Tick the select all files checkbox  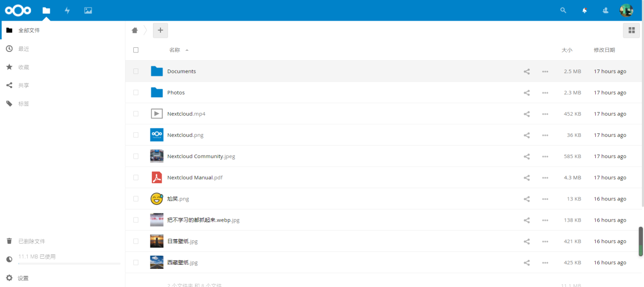pos(136,50)
